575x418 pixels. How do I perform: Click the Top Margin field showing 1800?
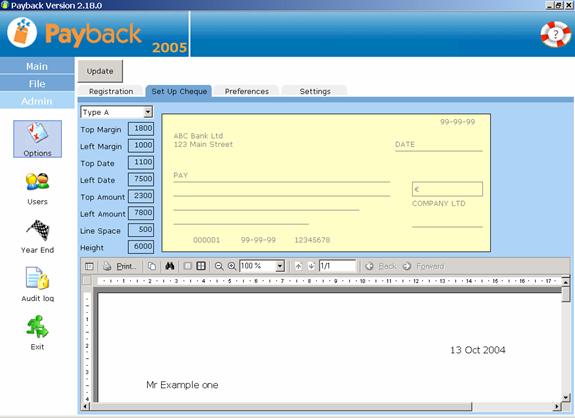tap(141, 129)
